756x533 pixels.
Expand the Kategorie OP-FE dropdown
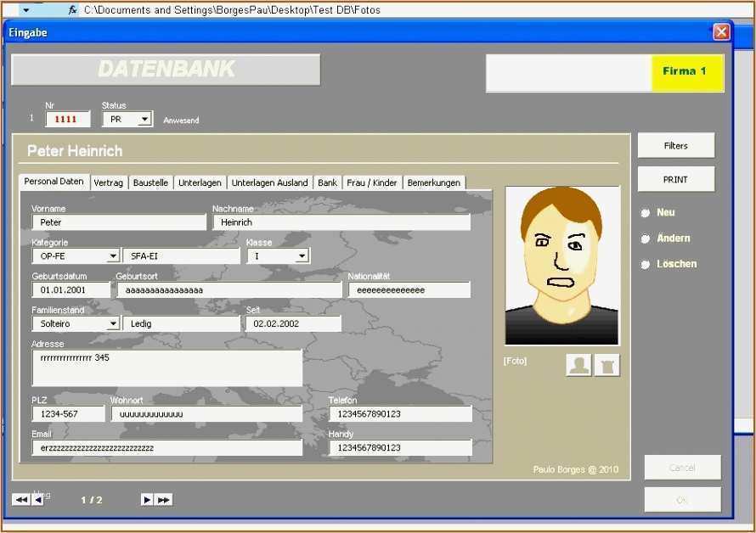tap(113, 256)
